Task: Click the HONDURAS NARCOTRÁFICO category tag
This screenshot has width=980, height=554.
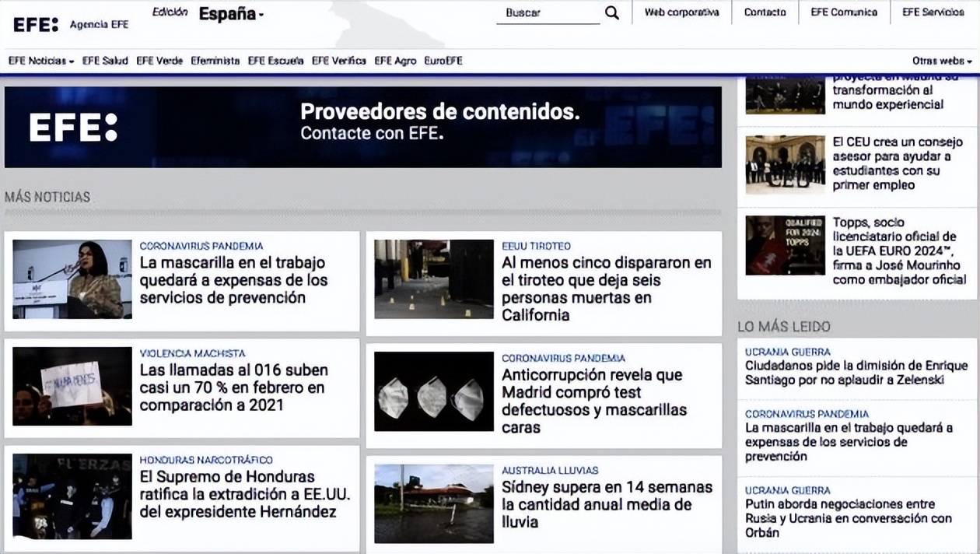Action: click(x=206, y=460)
